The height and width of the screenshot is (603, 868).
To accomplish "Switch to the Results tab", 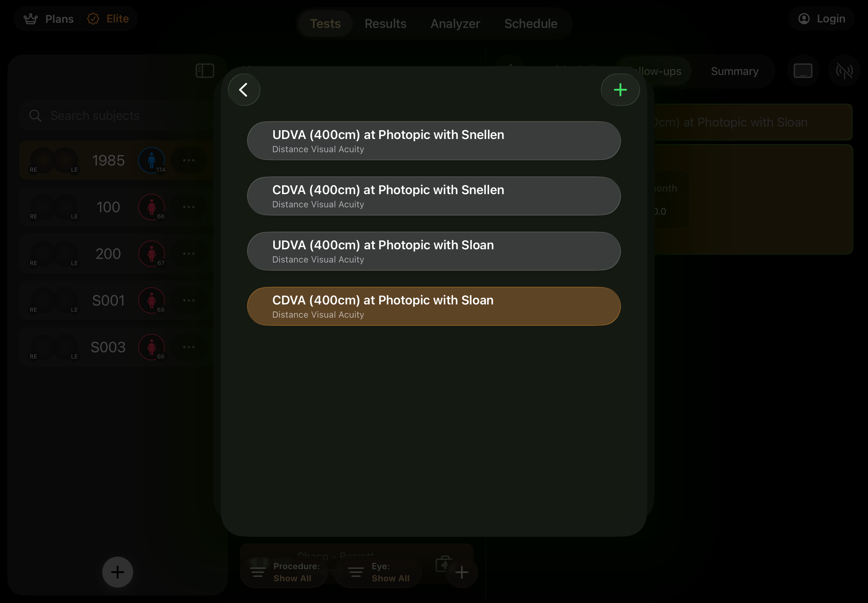I will [x=385, y=24].
